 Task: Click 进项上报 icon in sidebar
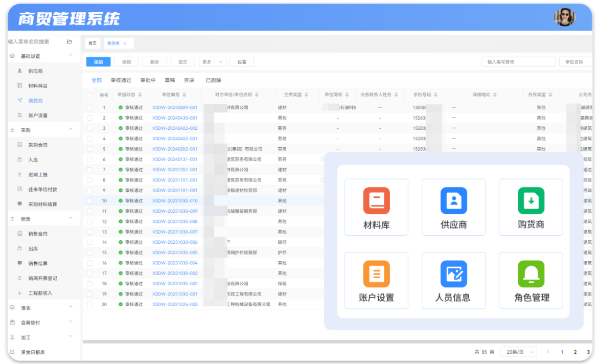tap(20, 174)
